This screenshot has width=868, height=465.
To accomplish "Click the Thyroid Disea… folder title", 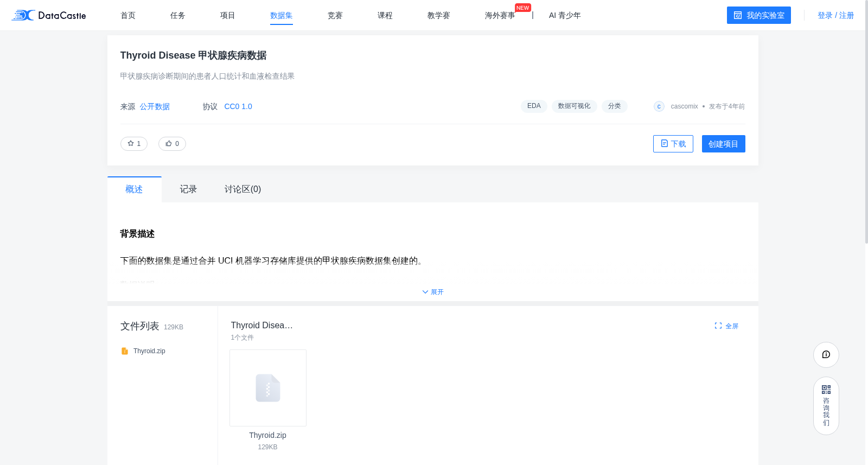I will coord(262,325).
